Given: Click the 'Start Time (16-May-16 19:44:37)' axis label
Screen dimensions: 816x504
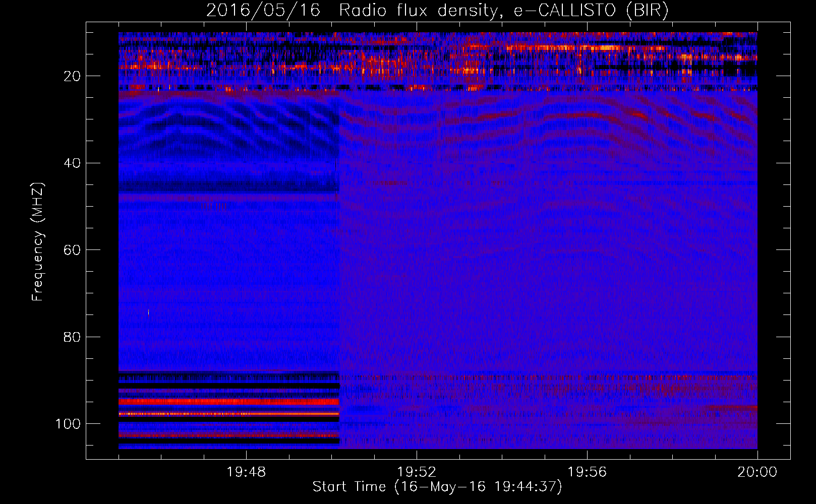Looking at the screenshot, I should [x=437, y=487].
